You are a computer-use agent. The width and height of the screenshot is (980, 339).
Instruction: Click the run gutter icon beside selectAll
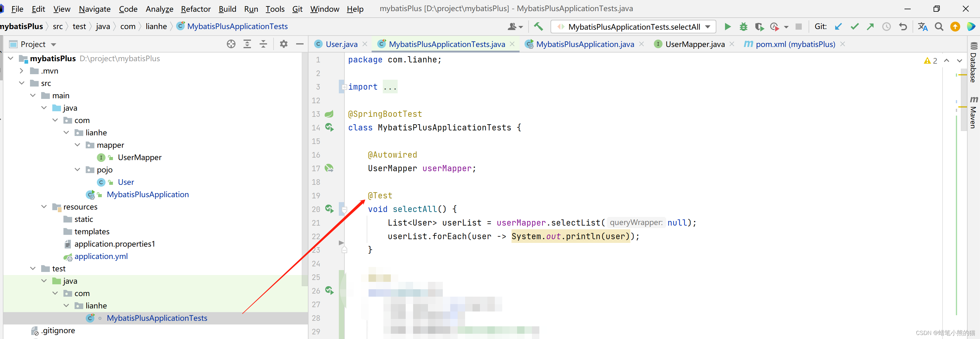pos(330,209)
